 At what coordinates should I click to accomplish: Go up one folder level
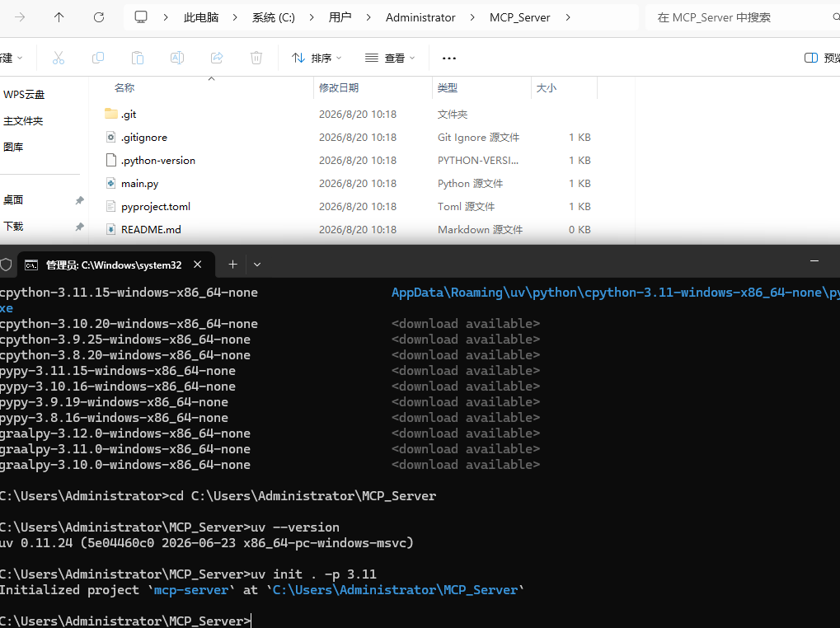coord(59,17)
